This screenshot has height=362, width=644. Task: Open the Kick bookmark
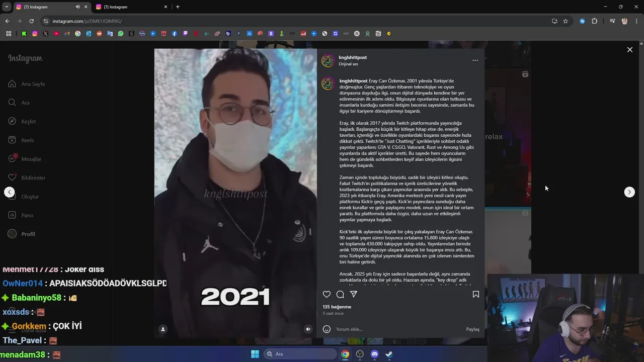click(x=24, y=34)
